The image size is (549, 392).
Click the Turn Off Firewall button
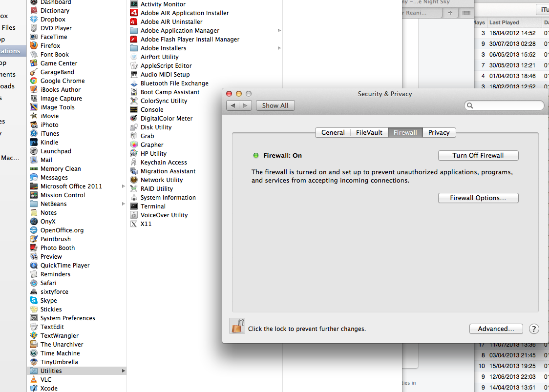pyautogui.click(x=478, y=155)
